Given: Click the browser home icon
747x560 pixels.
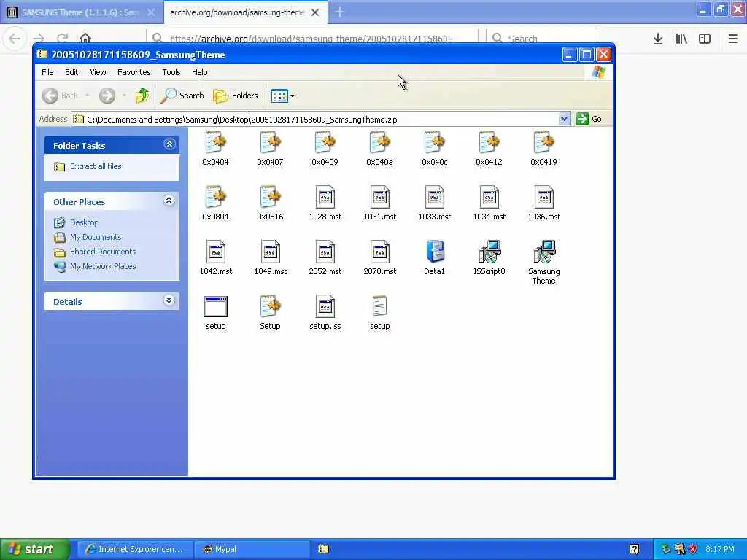Looking at the screenshot, I should point(85,38).
